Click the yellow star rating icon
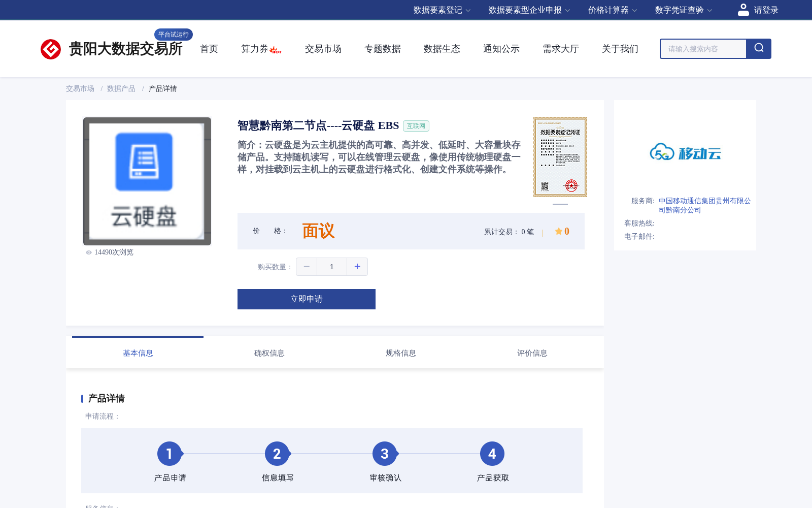The image size is (812, 508). pyautogui.click(x=558, y=231)
